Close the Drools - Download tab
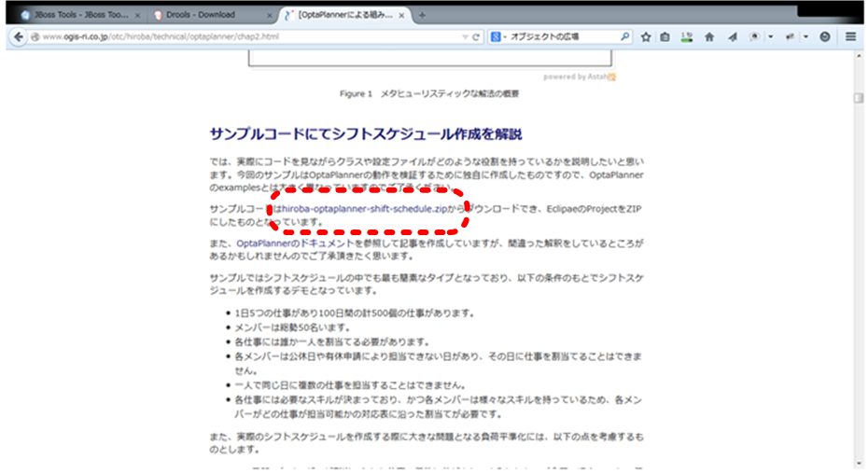This screenshot has height=473, width=868. tap(270, 16)
